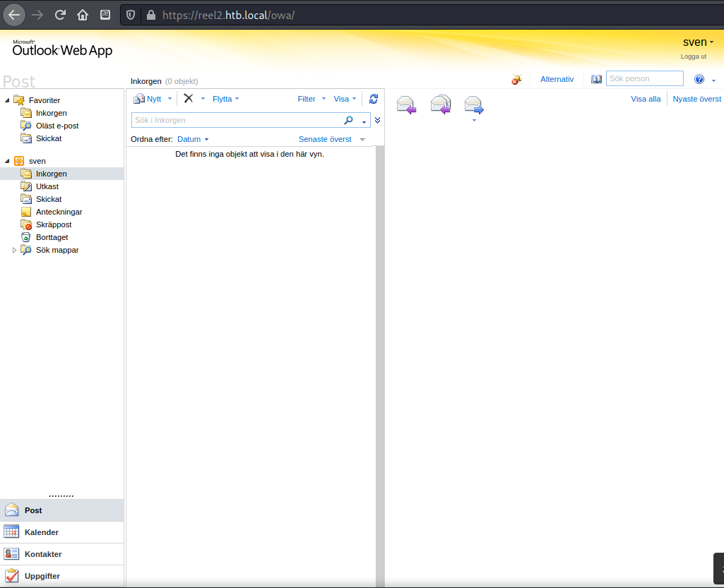This screenshot has width=724, height=588.
Task: Click the Sök person input field
Action: point(644,78)
